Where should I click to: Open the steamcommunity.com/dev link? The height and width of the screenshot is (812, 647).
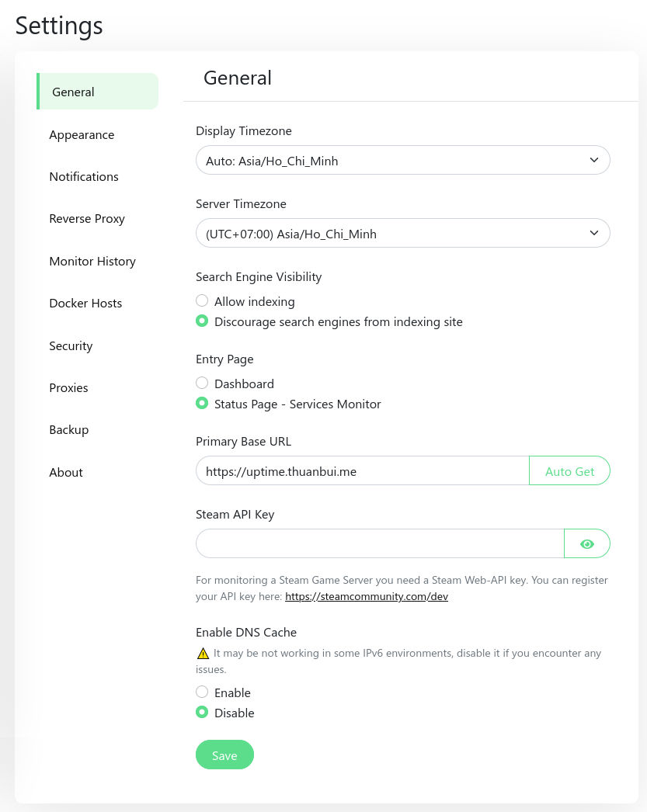tap(367, 597)
